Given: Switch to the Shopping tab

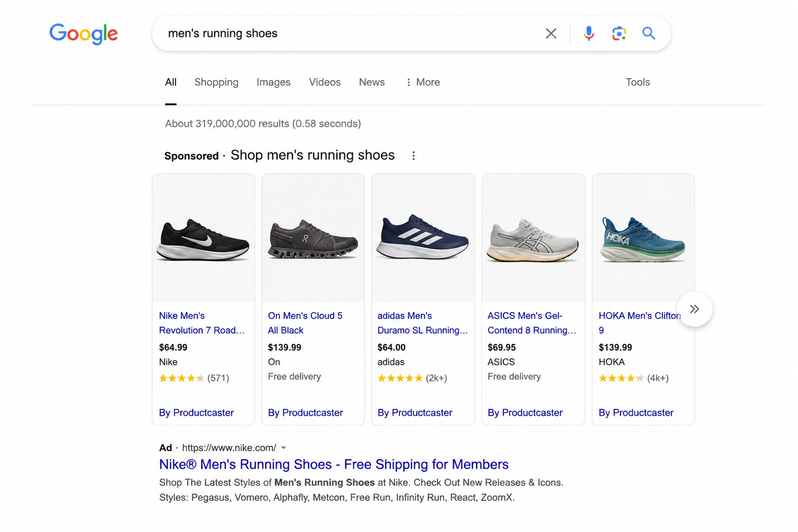Looking at the screenshot, I should 217,82.
